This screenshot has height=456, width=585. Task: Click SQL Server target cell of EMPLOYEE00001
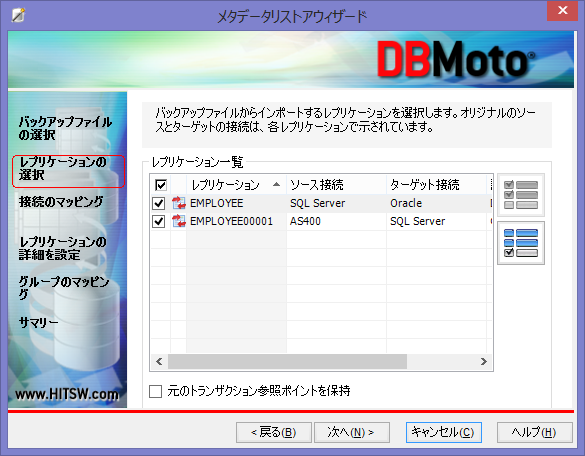[x=437, y=221]
